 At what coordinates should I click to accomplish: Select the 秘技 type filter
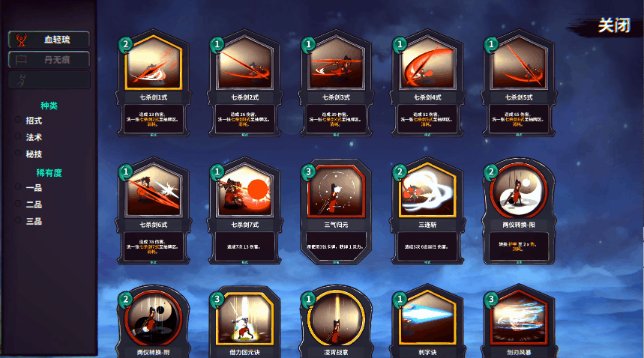pyautogui.click(x=28, y=154)
